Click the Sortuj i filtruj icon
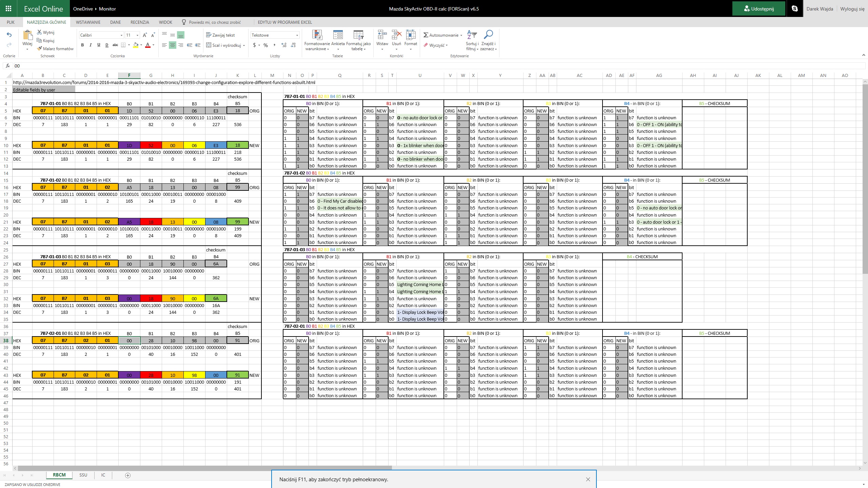Screen dimensions: 868x488 pyautogui.click(x=472, y=35)
